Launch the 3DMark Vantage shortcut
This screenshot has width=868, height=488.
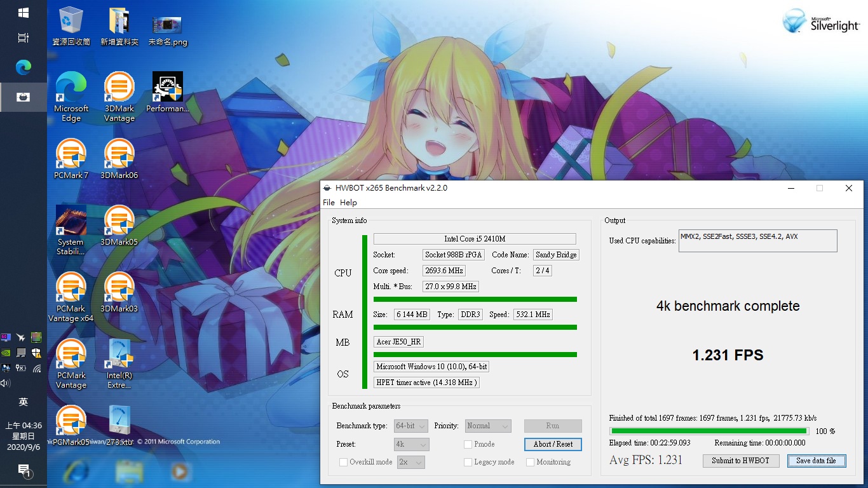click(119, 97)
